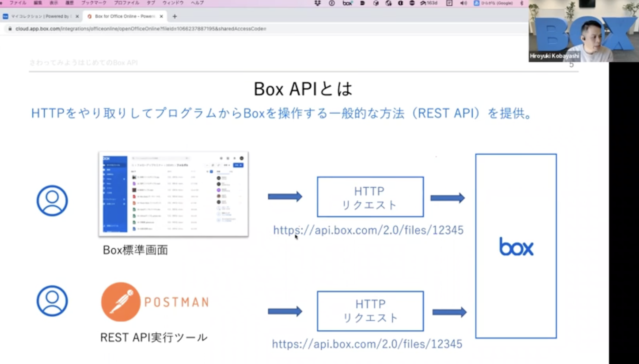Click the Hiroyuki Kobayashi webcam thumbnail

tap(584, 31)
